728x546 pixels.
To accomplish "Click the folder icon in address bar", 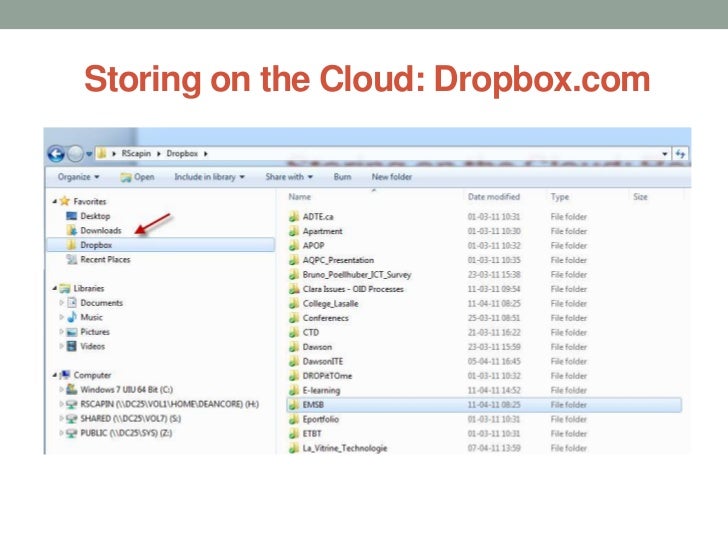I will coord(102,153).
